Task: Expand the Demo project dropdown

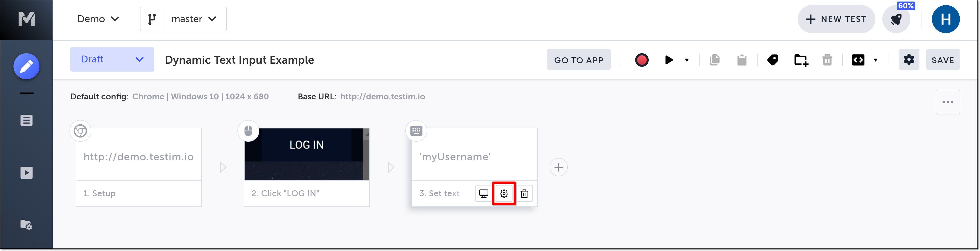Action: pyautogui.click(x=98, y=19)
